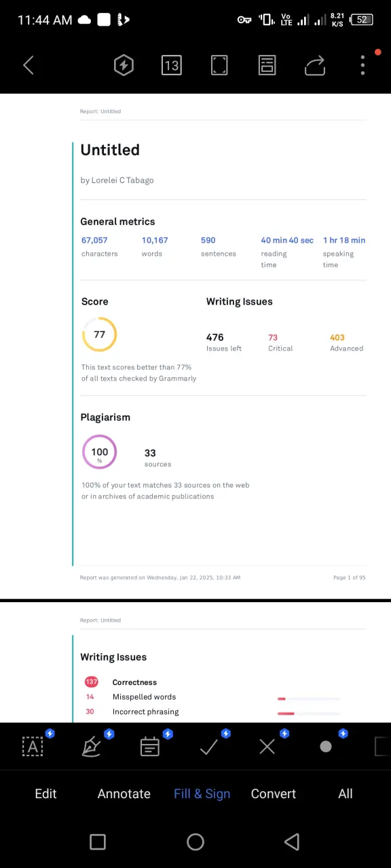
Task: Tap 'by Lorelei C Tabago' author line
Action: pyautogui.click(x=117, y=180)
